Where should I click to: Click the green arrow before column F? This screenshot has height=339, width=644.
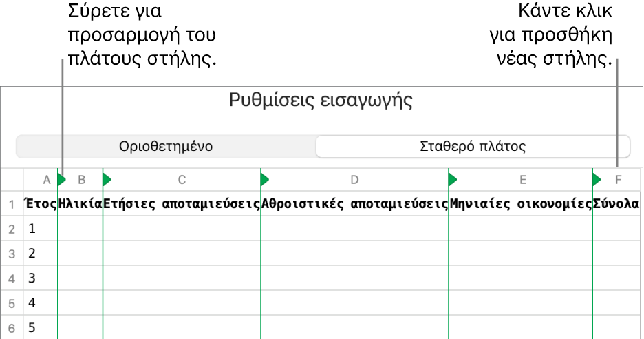(597, 180)
